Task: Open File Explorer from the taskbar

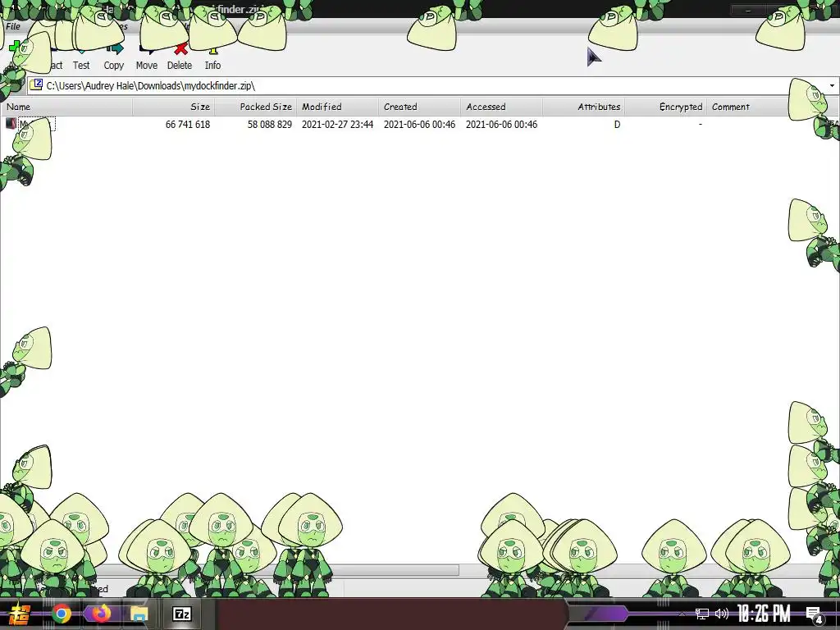Action: click(x=139, y=614)
